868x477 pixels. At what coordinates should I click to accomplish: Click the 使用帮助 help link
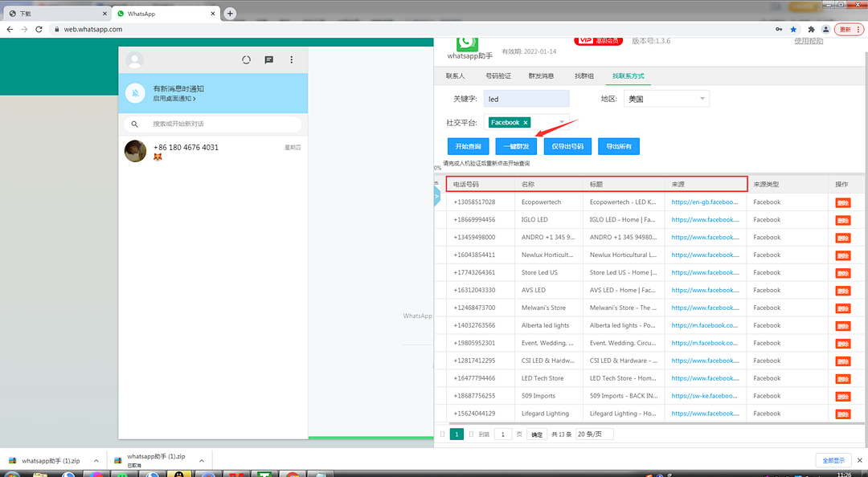(x=809, y=41)
